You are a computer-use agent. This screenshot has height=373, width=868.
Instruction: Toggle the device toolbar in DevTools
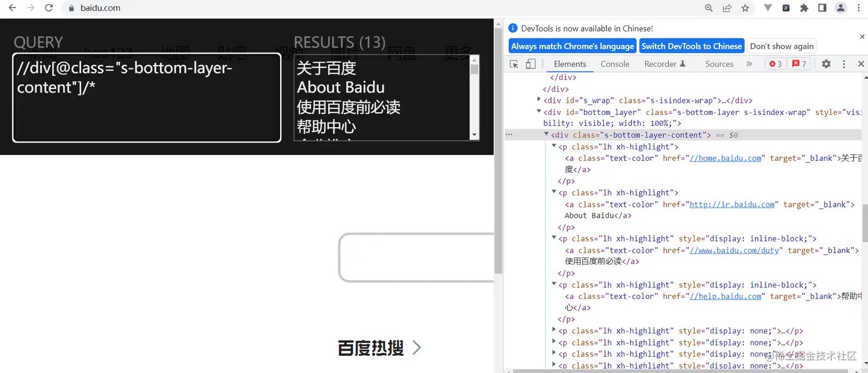tap(530, 64)
